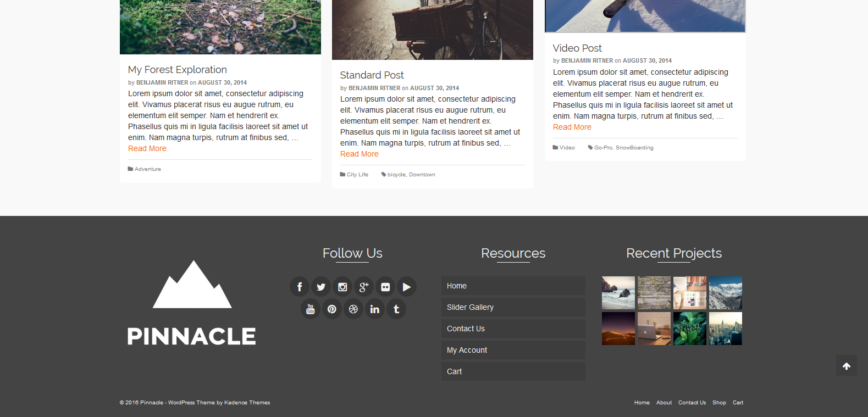Image resolution: width=868 pixels, height=417 pixels.
Task: Select Slider Gallery in the Resources menu
Action: click(x=470, y=307)
